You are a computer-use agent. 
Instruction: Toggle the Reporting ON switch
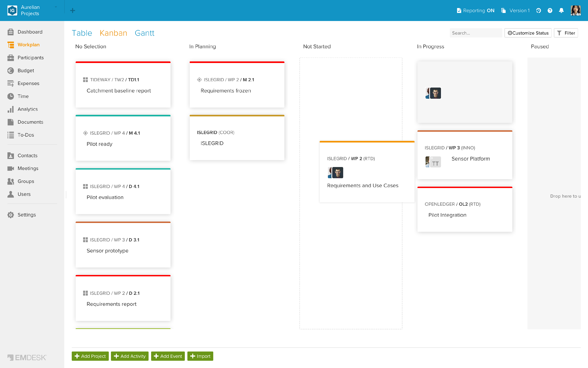[x=475, y=10]
